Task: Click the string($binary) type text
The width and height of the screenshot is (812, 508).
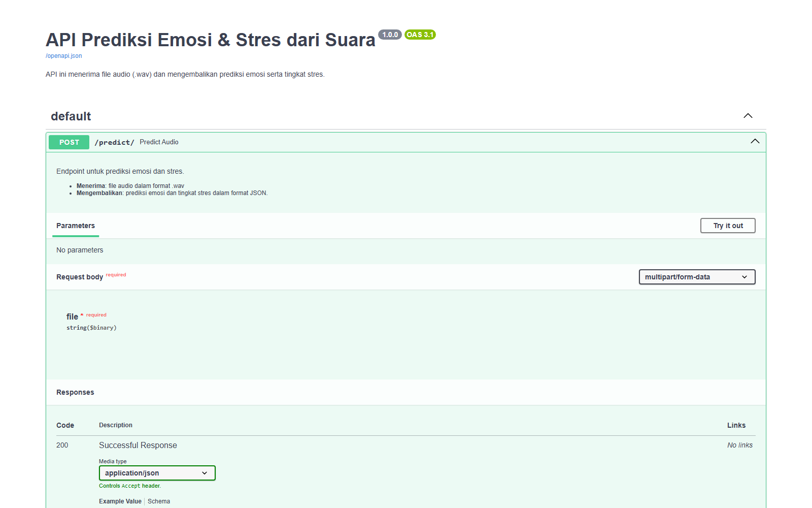Action: [x=91, y=328]
